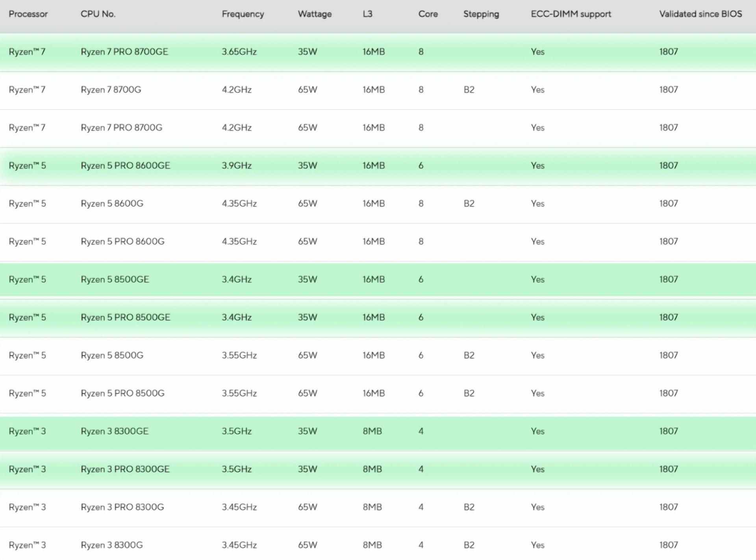Image resolution: width=756 pixels, height=560 pixels.
Task: Click the CPU No. column header
Action: click(98, 14)
